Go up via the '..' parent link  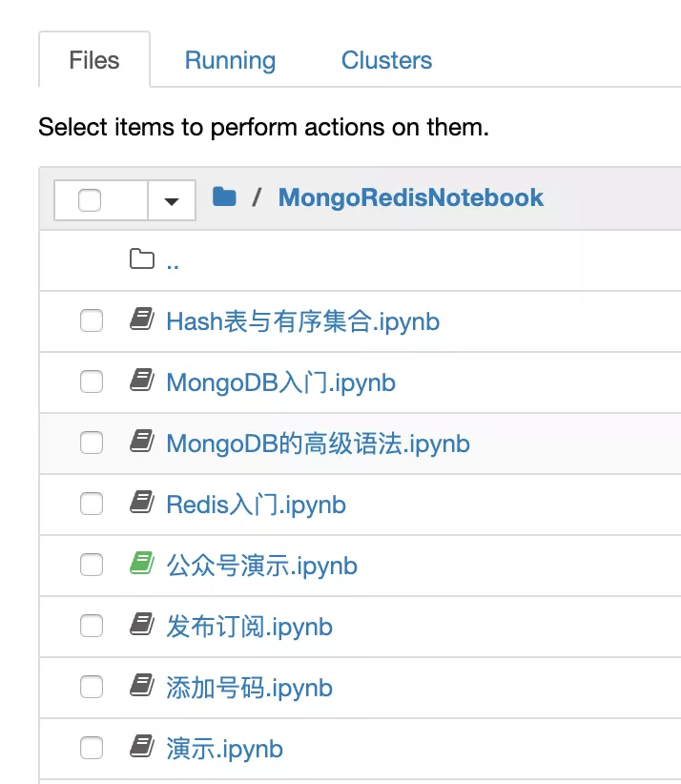(173, 261)
